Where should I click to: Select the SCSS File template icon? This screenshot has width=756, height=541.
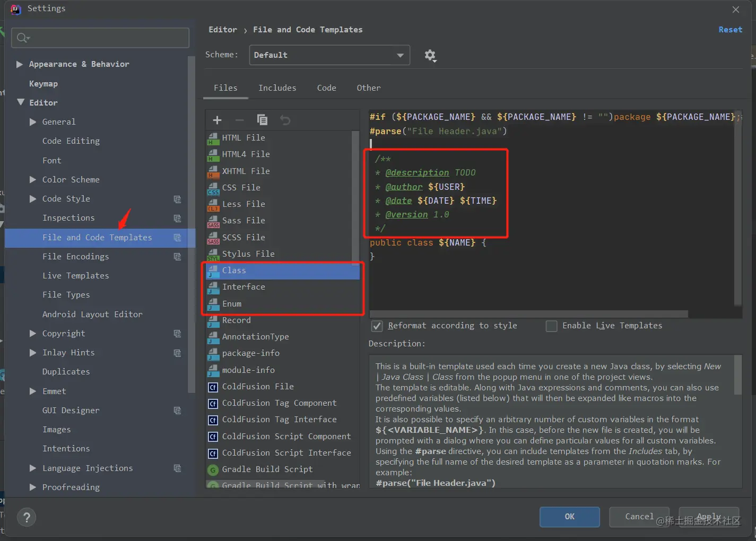(213, 238)
